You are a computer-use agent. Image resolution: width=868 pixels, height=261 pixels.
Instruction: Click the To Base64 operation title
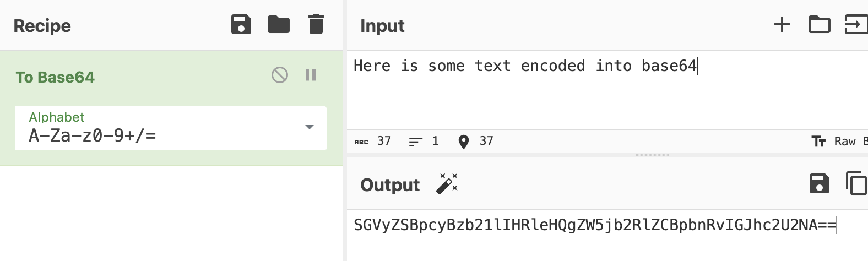[x=55, y=77]
